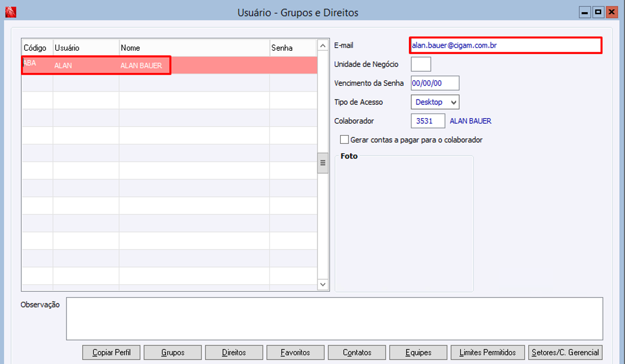
Task: Select the ALAN user cell
Action: click(x=86, y=65)
